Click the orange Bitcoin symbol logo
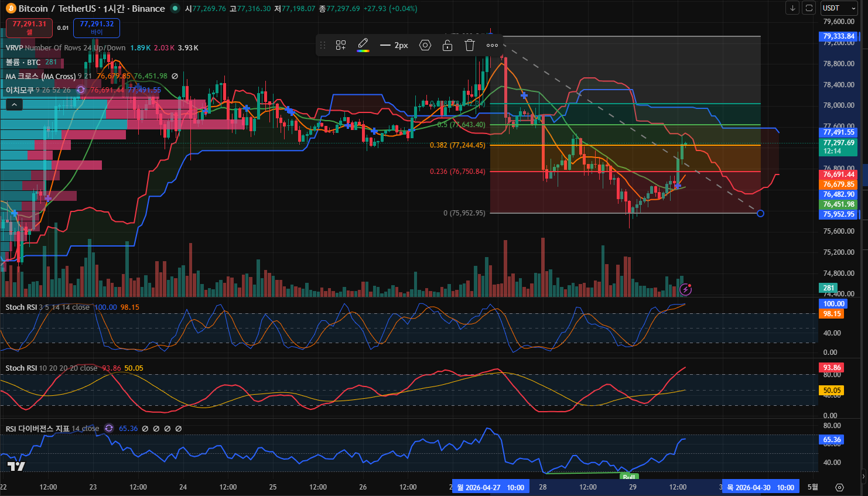 click(11, 9)
